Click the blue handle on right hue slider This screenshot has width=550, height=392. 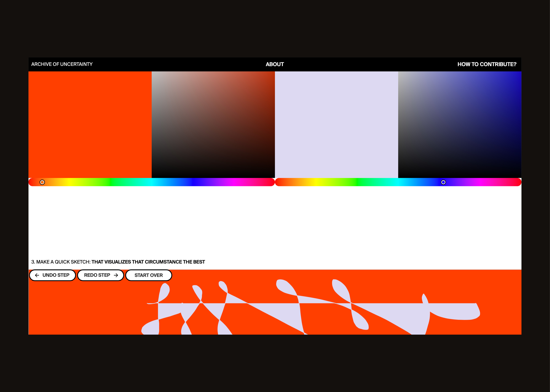[x=443, y=182]
